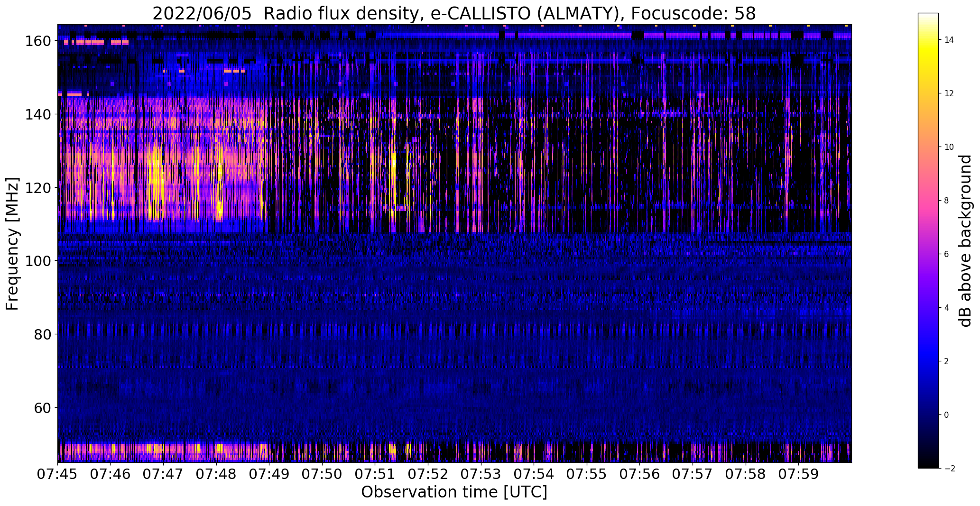Click the 07:56 time tick label
980x506 pixels.
point(640,474)
